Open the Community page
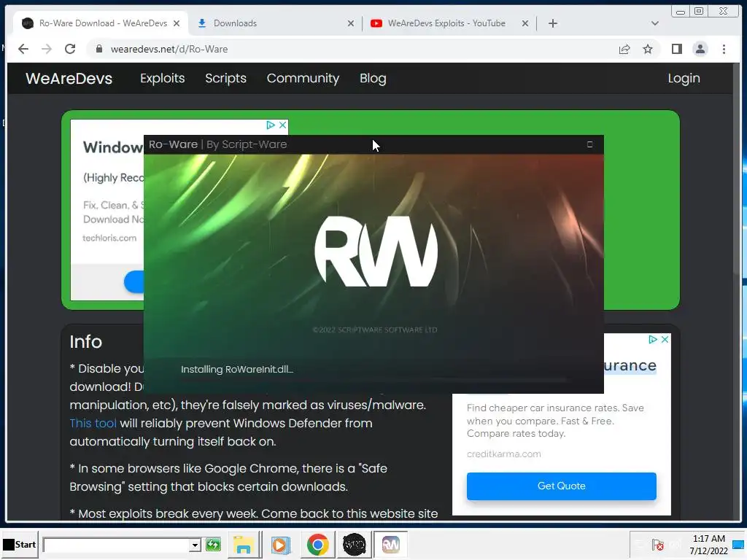Viewport: 747px width, 560px height. (303, 79)
